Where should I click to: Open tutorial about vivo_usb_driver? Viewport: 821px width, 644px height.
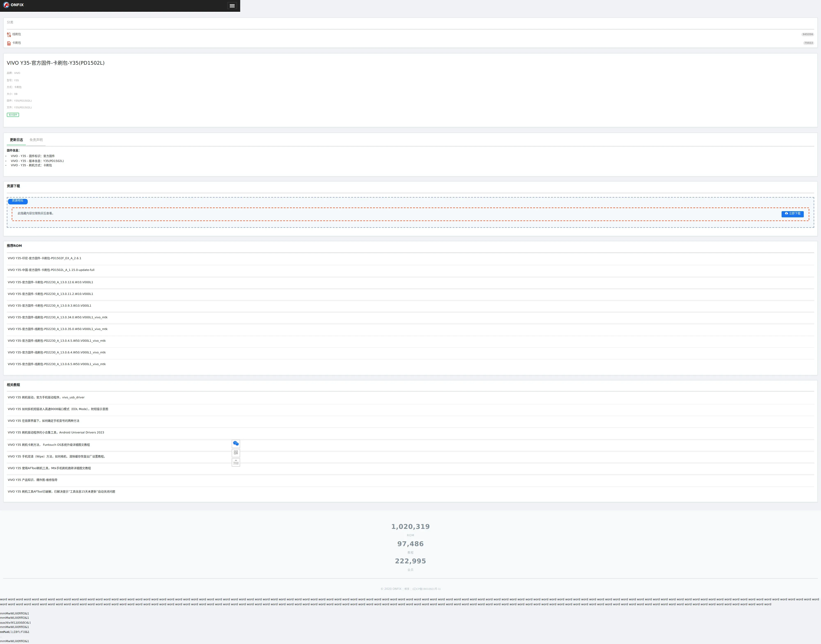[x=46, y=397]
